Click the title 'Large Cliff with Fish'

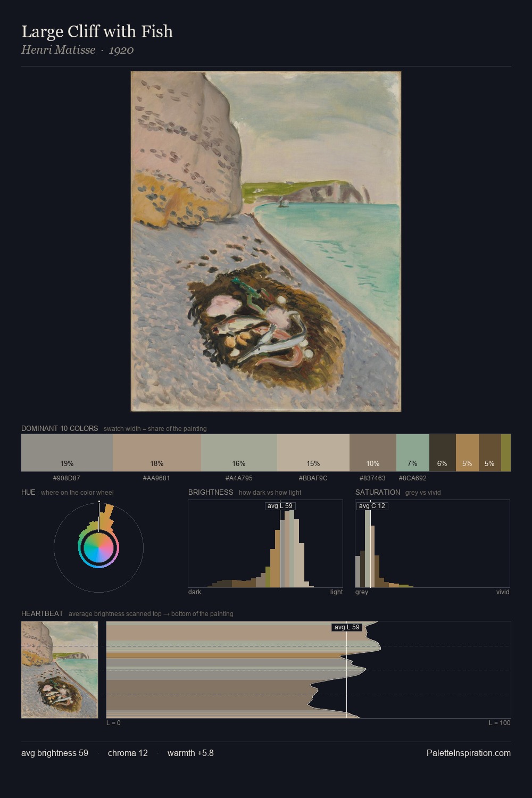tap(97, 31)
